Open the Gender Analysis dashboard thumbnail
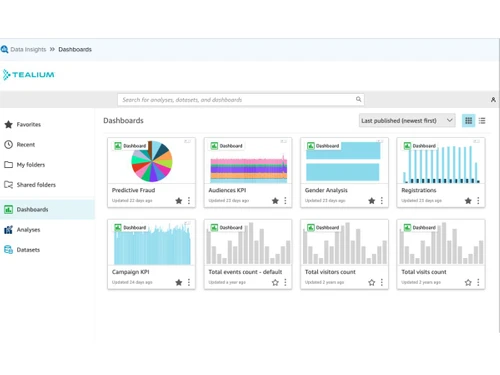 [x=344, y=161]
